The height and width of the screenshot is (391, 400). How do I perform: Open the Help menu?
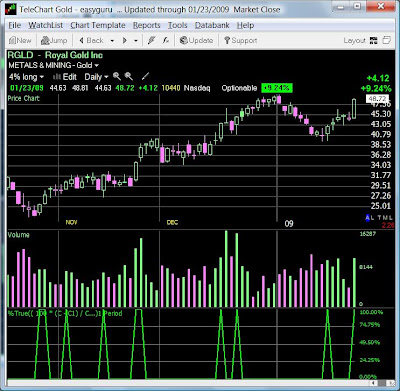pyautogui.click(x=245, y=25)
